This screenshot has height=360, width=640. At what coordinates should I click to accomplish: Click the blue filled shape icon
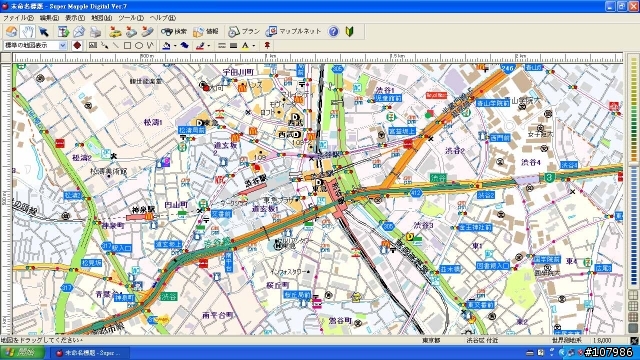coord(184,45)
